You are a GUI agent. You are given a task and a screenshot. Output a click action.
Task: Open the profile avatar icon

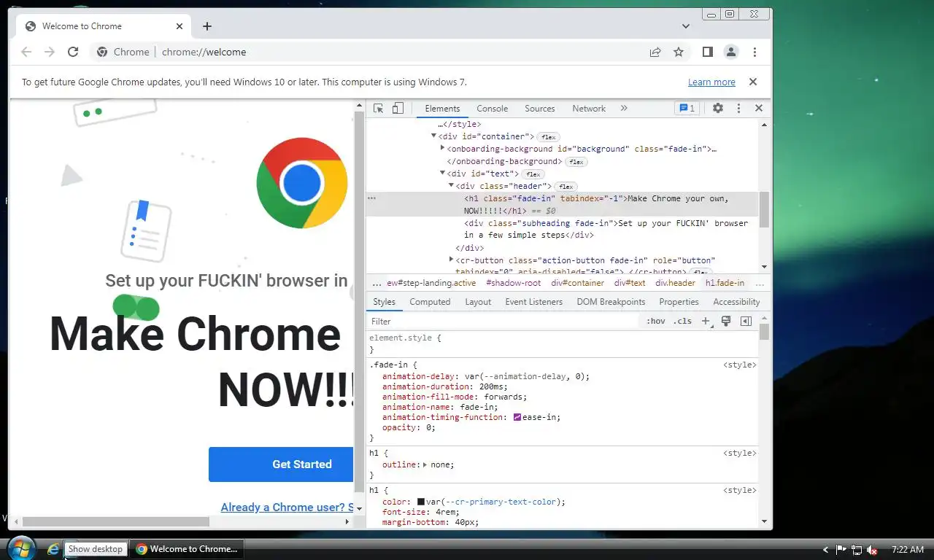tap(730, 52)
